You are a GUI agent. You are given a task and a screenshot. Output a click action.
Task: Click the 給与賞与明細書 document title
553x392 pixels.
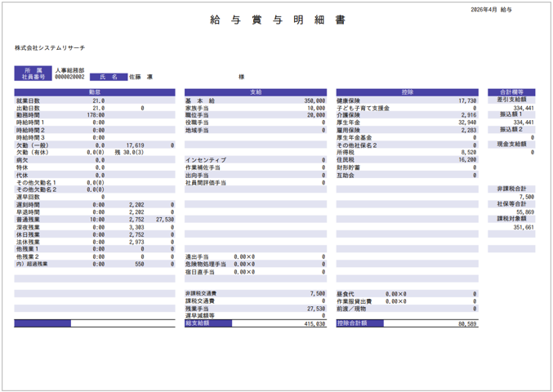pyautogui.click(x=276, y=20)
